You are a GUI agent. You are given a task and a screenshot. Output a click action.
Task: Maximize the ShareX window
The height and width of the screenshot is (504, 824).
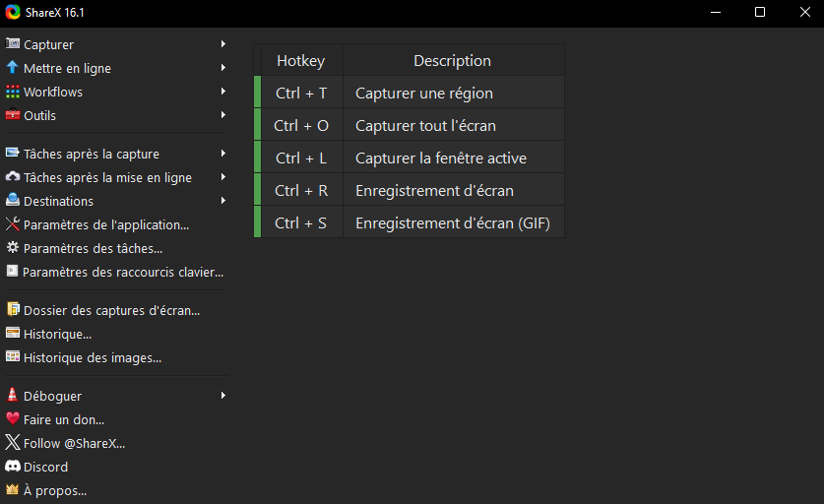[760, 12]
